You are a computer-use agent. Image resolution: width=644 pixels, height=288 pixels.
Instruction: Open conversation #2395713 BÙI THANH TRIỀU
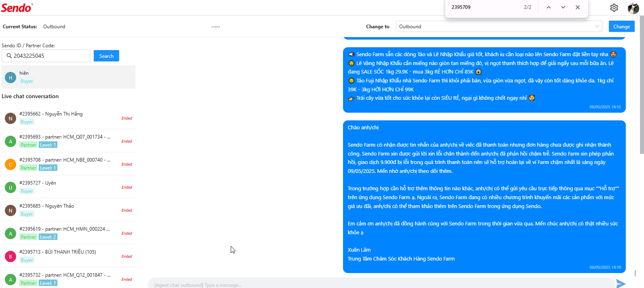click(68, 256)
